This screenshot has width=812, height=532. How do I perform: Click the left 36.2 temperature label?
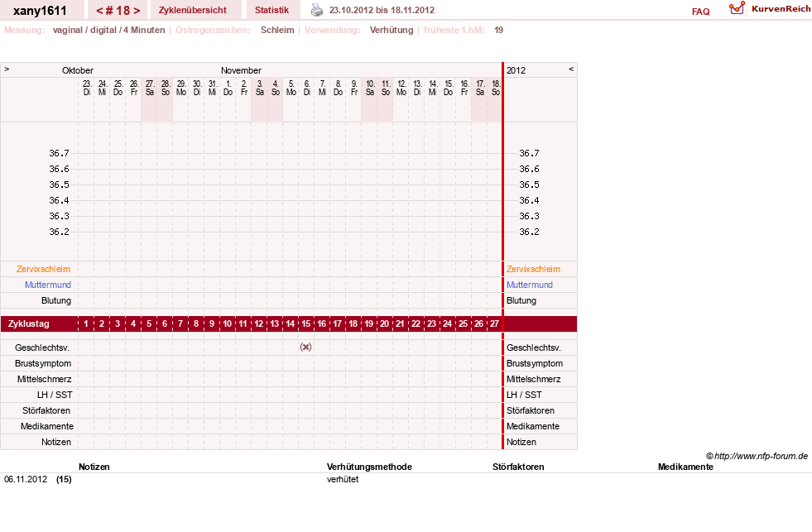pos(59,232)
